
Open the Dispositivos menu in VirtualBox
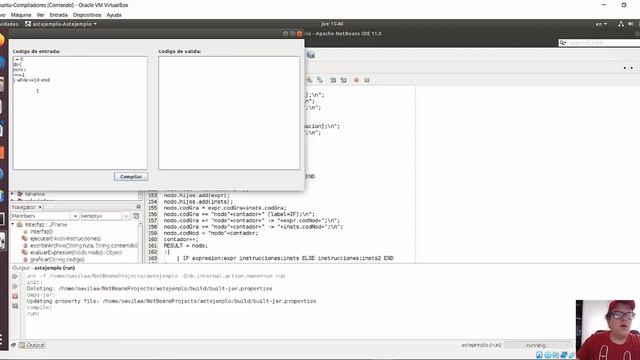coord(87,15)
